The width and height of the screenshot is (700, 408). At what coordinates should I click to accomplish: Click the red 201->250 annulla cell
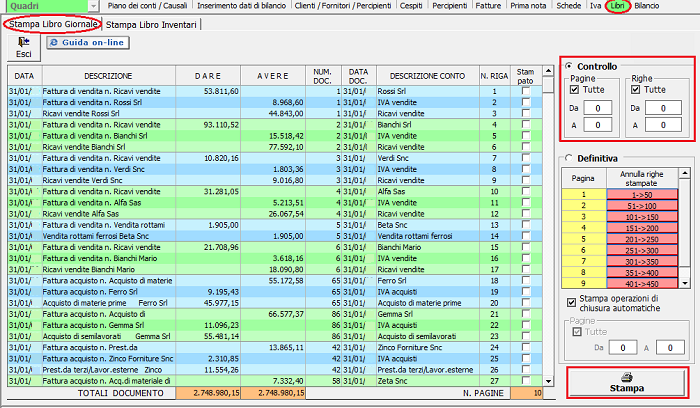(642, 239)
